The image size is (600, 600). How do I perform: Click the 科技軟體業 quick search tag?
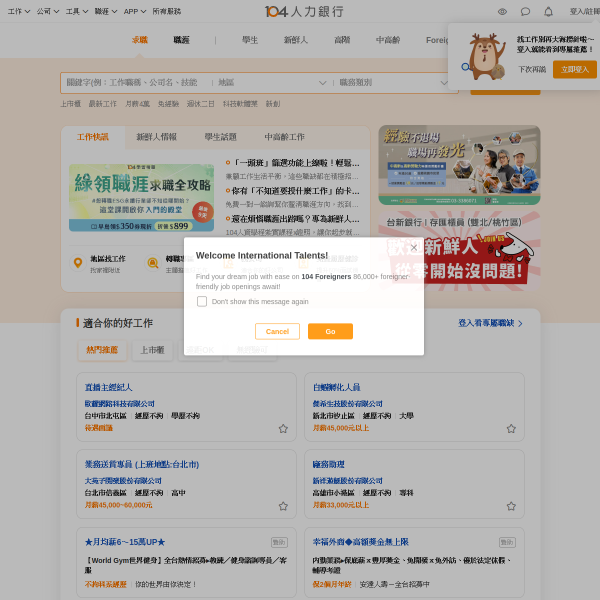240,104
